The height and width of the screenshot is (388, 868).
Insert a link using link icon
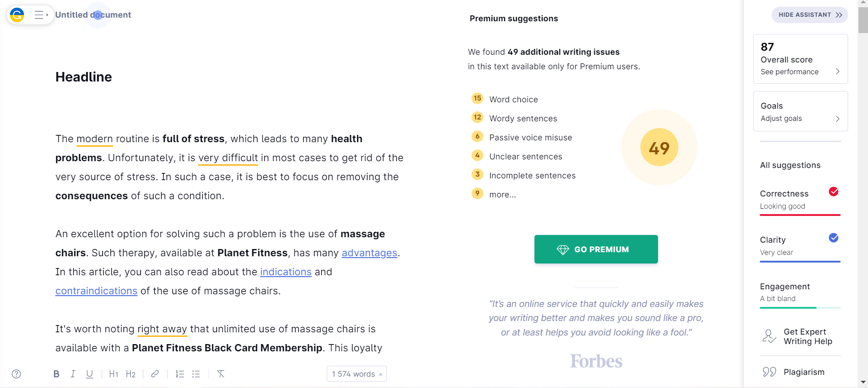[155, 374]
